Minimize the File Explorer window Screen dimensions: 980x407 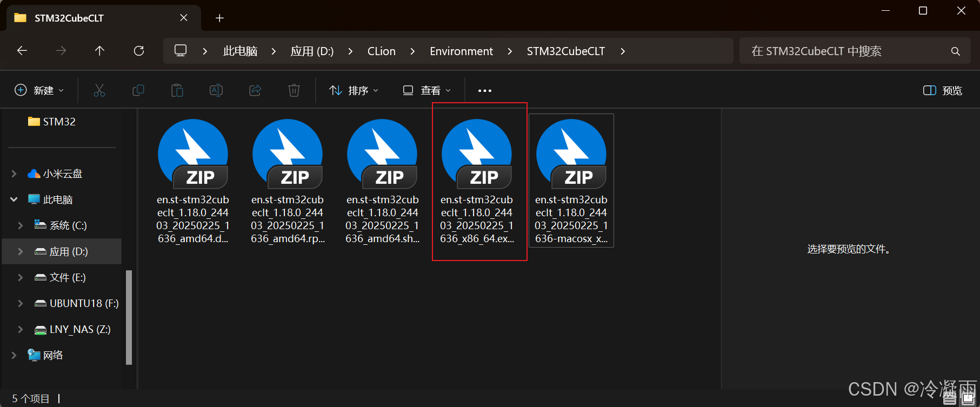point(885,11)
